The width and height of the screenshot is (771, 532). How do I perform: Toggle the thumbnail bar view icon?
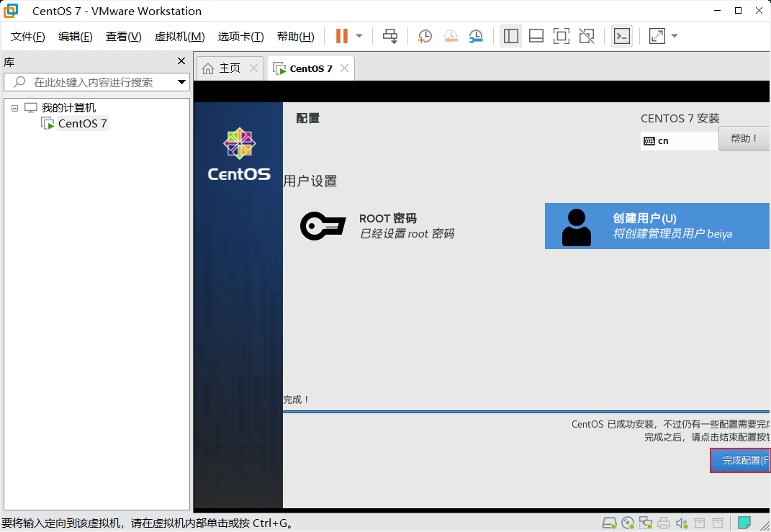[536, 36]
